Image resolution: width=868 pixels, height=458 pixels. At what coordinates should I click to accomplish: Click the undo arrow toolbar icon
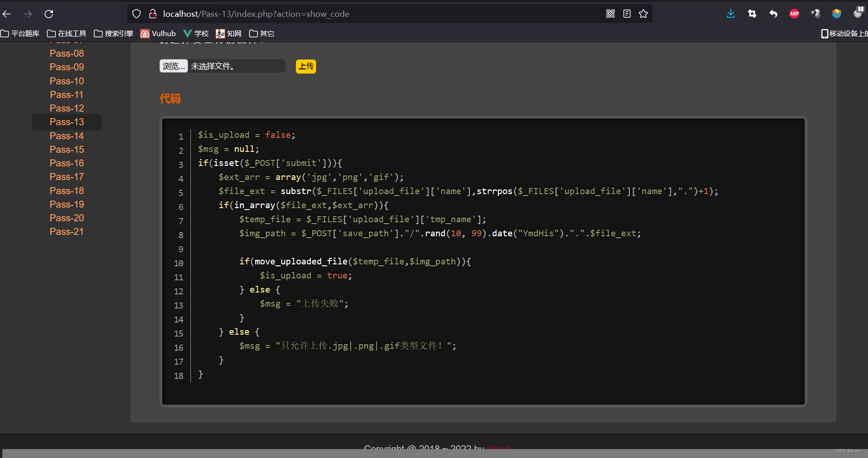[x=773, y=14]
